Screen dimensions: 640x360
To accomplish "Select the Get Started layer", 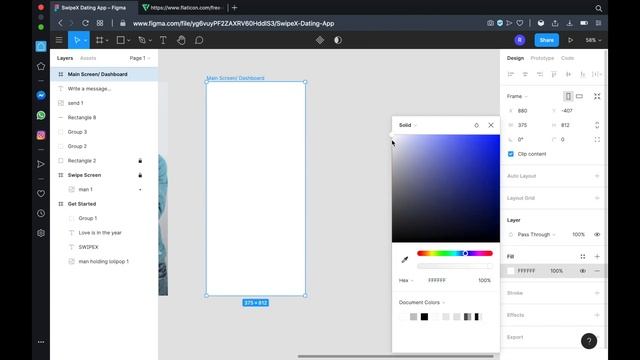I will coord(104,204).
